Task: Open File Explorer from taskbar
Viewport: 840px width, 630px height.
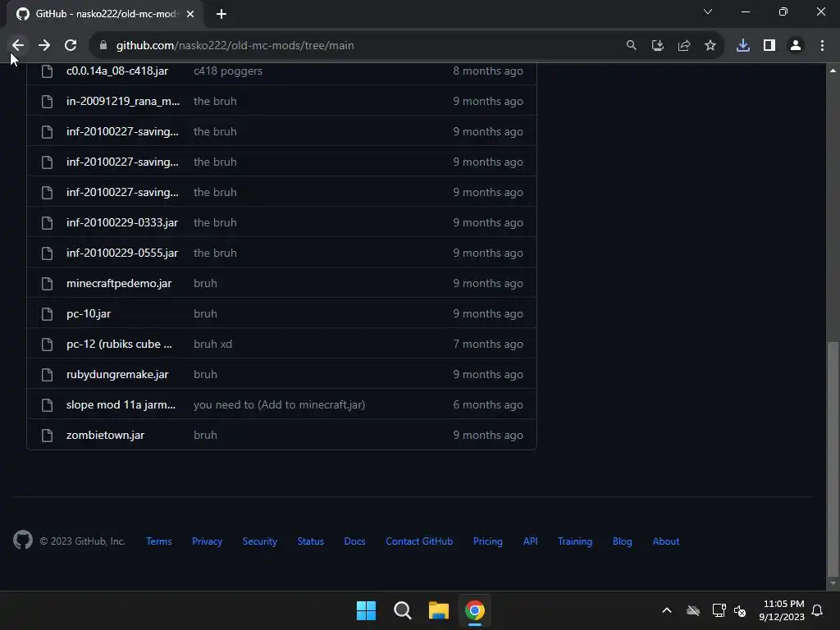Action: coord(439,610)
